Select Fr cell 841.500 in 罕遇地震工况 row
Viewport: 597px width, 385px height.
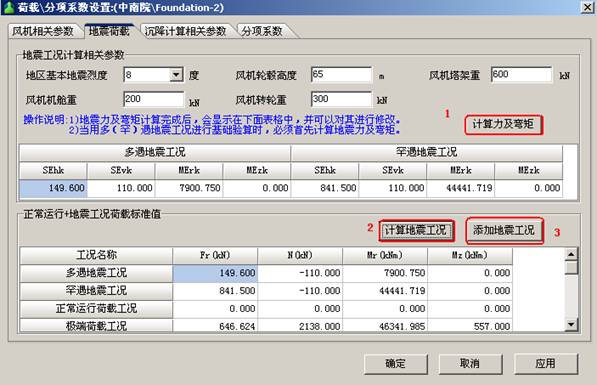coord(215,291)
